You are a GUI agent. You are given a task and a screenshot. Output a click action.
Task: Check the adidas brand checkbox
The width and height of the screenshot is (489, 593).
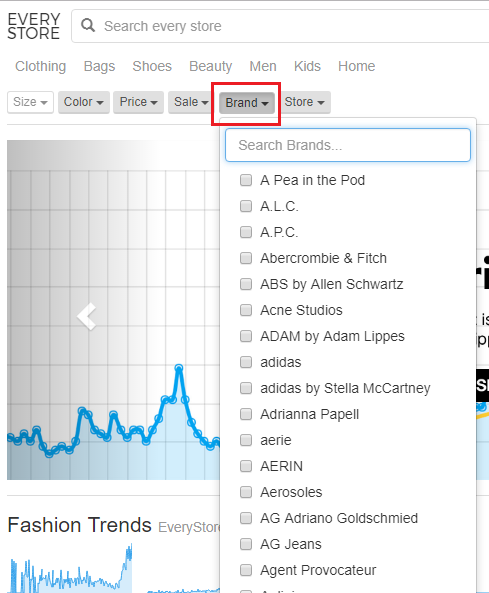(246, 362)
